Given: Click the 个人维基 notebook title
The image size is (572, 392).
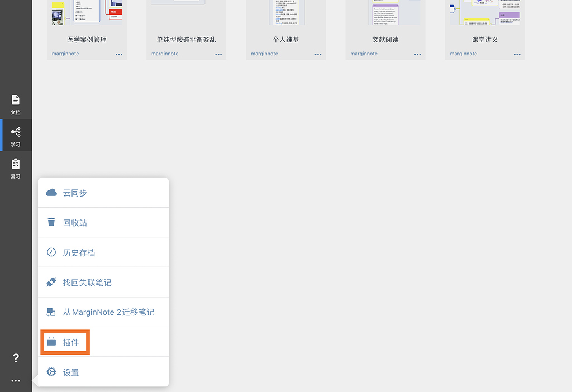Looking at the screenshot, I should 285,40.
